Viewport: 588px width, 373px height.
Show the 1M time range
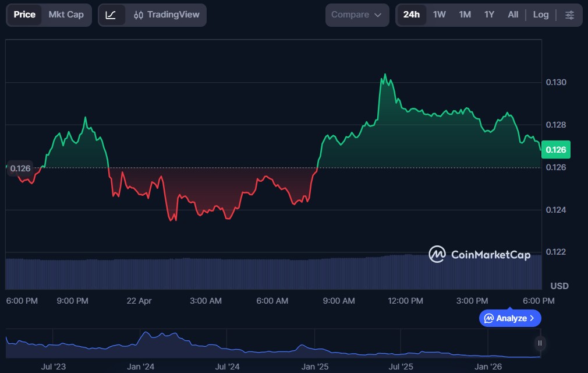click(465, 15)
